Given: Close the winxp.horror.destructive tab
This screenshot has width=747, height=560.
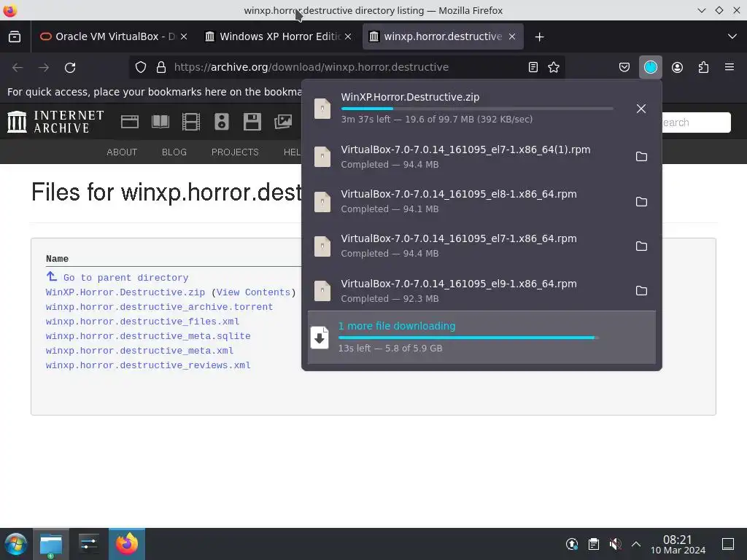Looking at the screenshot, I should [x=512, y=36].
